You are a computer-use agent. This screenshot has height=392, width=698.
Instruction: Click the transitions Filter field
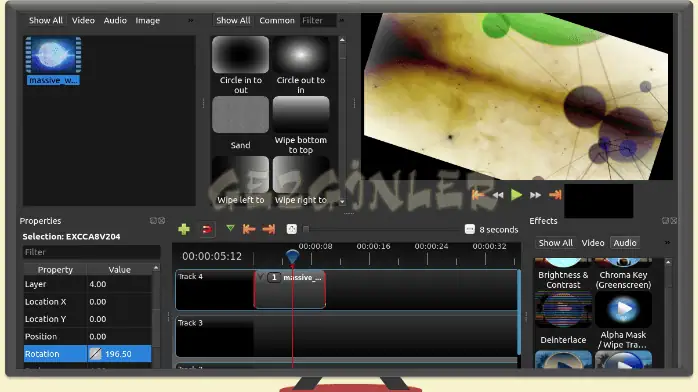click(x=318, y=20)
